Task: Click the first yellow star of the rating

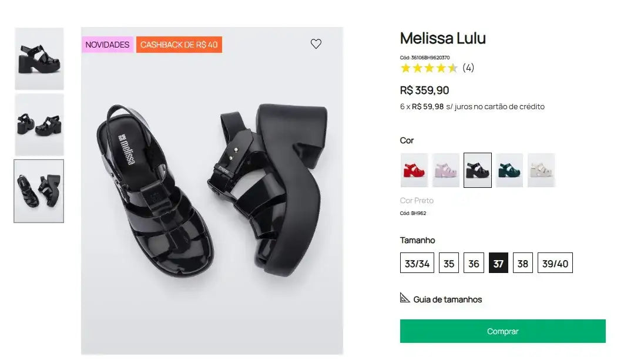Action: click(x=404, y=68)
